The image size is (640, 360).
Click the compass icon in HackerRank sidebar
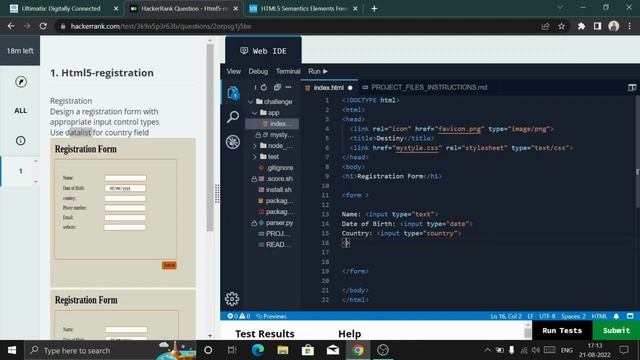(x=21, y=82)
